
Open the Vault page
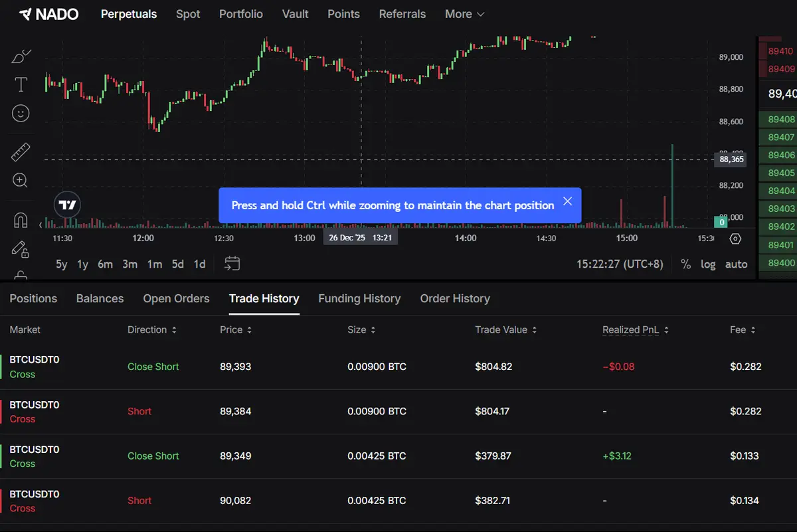pos(296,14)
